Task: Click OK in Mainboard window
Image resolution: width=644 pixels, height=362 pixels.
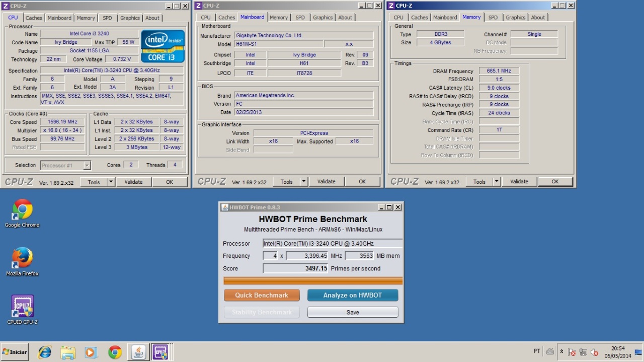Action: coord(362,182)
